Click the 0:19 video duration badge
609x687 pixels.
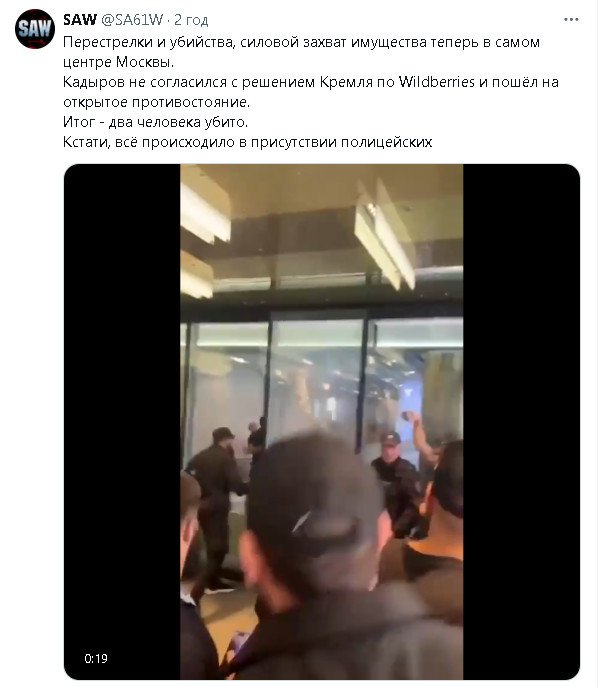click(96, 659)
